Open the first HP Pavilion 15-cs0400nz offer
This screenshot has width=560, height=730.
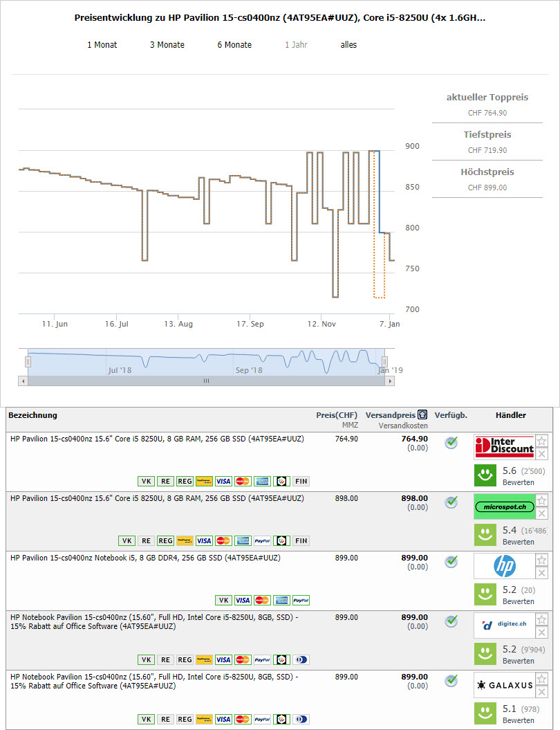point(157,439)
